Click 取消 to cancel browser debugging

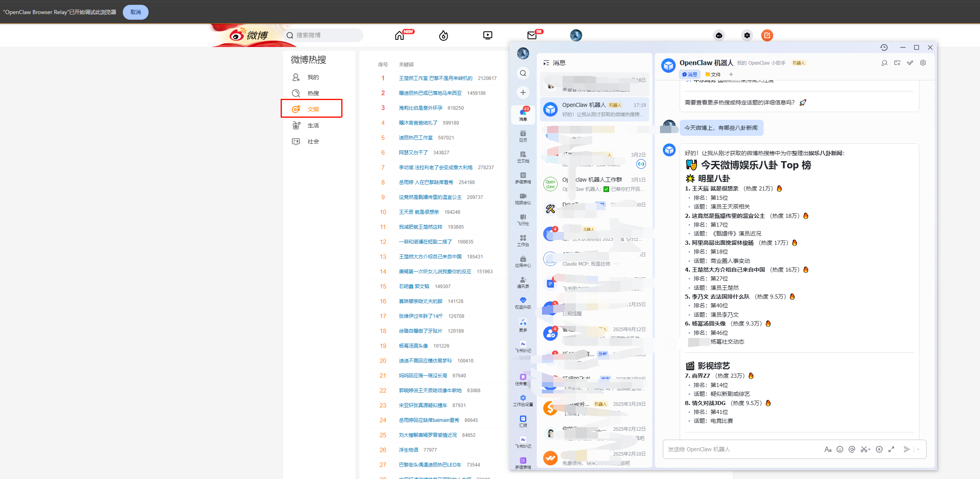[x=135, y=12]
